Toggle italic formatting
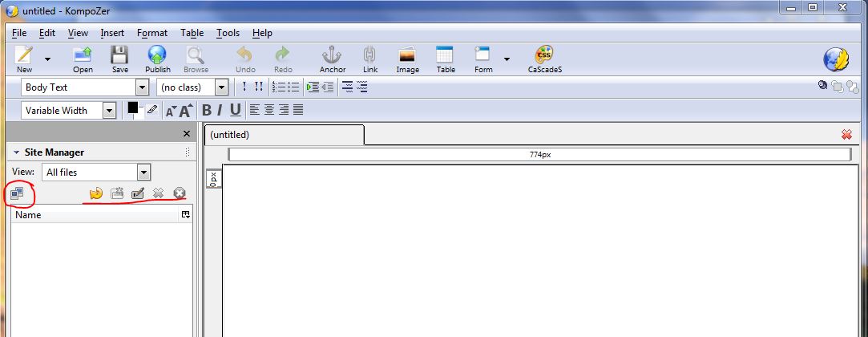Image resolution: width=868 pixels, height=337 pixels. pos(220,110)
